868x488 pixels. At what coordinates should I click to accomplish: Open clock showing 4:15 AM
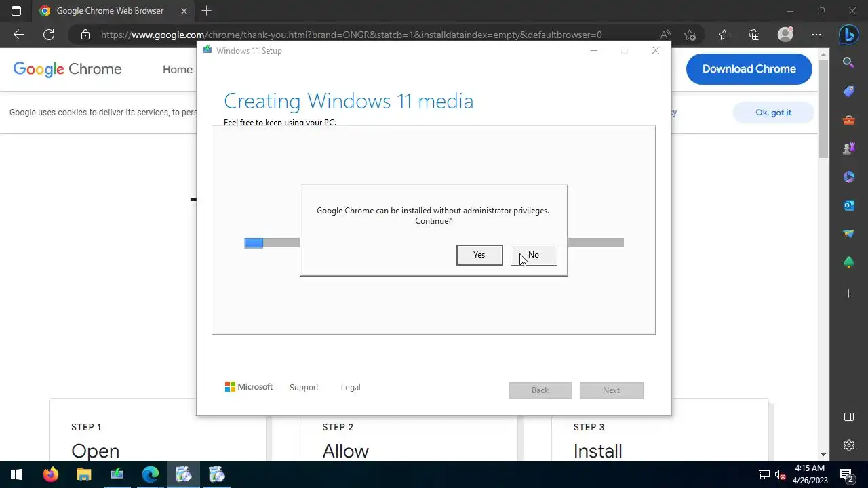pyautogui.click(x=810, y=474)
